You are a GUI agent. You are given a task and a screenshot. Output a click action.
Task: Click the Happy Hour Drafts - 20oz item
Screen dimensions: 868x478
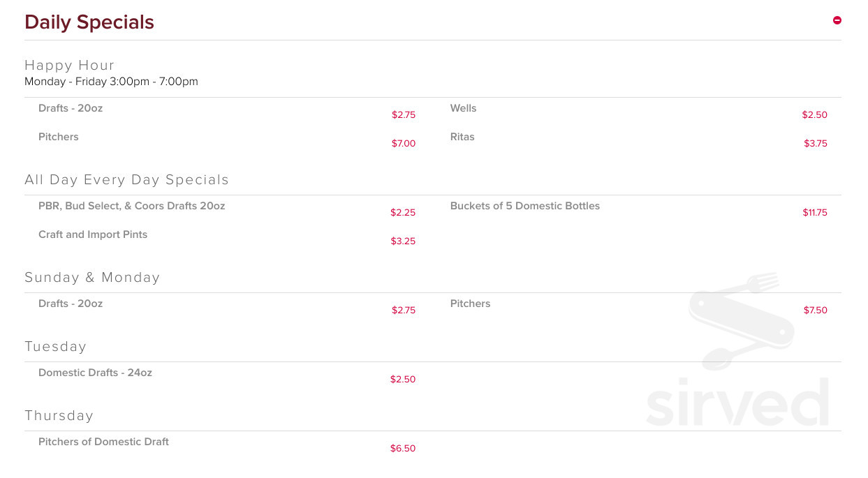[71, 108]
